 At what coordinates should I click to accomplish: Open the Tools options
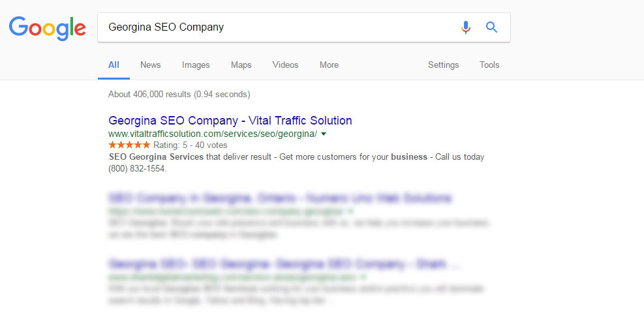(489, 65)
